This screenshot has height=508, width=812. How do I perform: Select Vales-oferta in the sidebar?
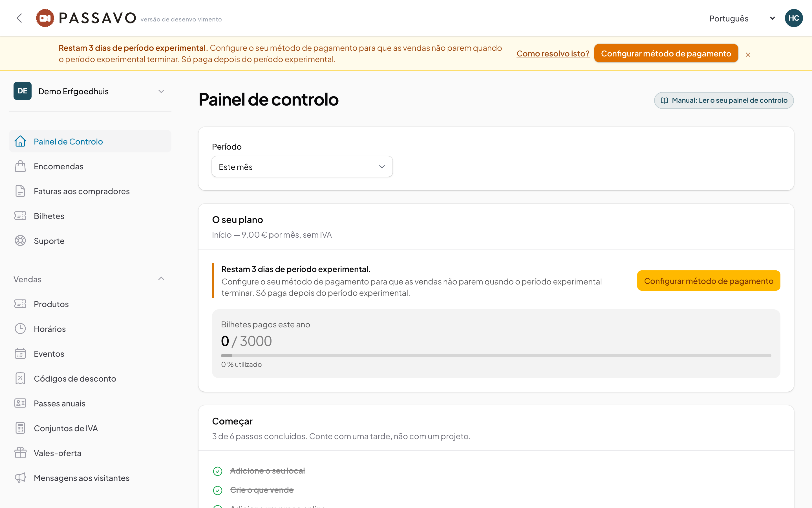(90, 453)
